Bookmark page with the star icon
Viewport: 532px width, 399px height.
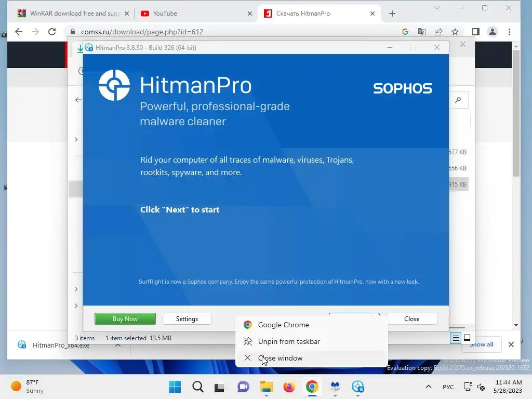point(455,32)
